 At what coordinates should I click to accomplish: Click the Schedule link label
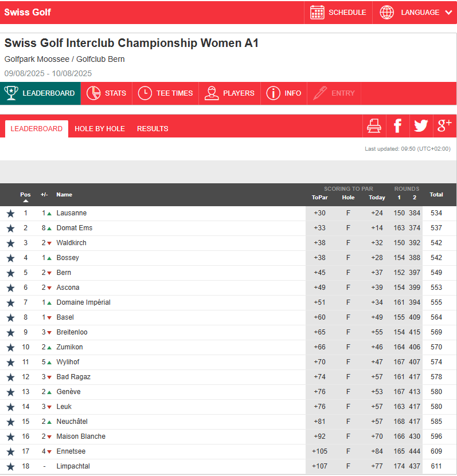click(x=347, y=13)
